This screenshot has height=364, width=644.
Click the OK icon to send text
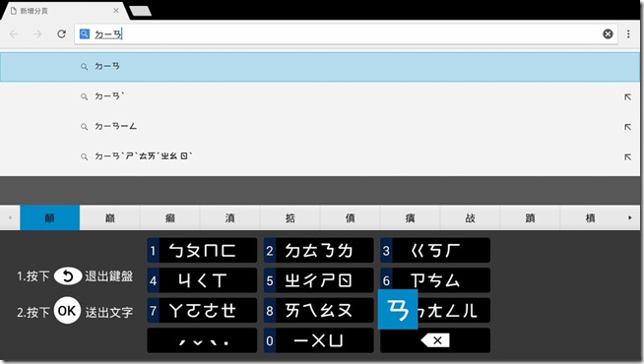[x=67, y=311]
